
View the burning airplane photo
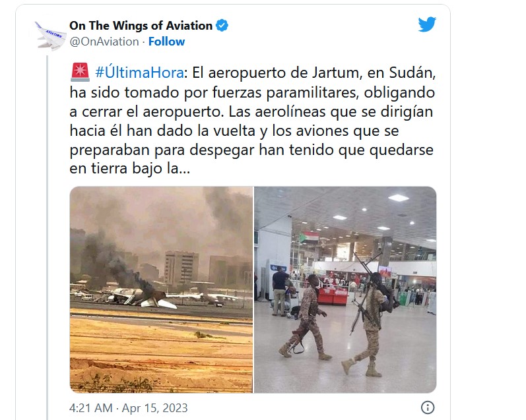tap(161, 289)
